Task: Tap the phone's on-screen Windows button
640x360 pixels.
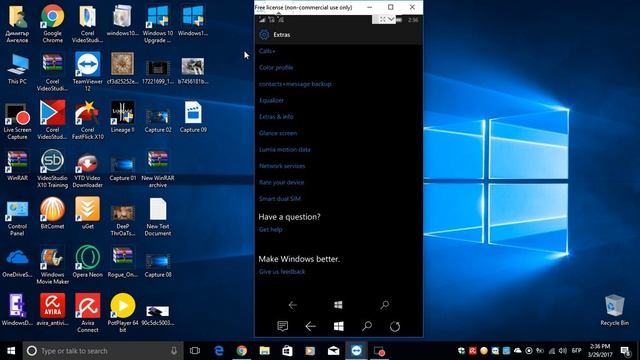Action: 338,305
